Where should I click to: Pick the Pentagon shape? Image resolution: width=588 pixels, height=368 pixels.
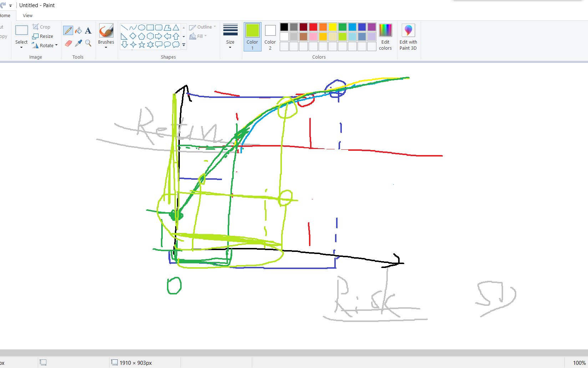click(142, 36)
